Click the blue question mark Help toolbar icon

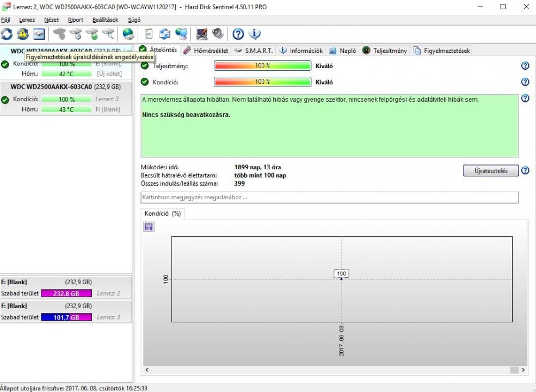(x=238, y=34)
